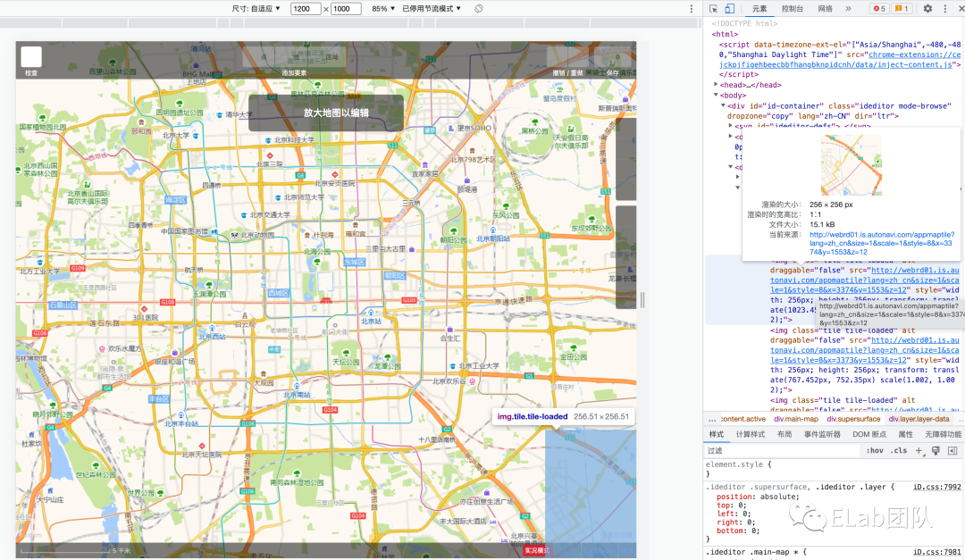Open the DOM 断点 tab

tap(869, 434)
